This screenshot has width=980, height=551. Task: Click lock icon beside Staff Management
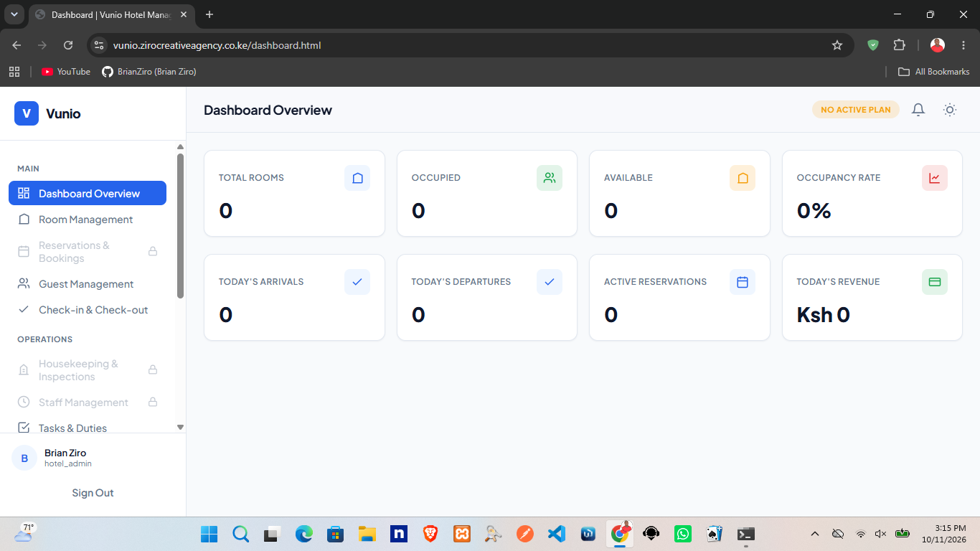153,402
